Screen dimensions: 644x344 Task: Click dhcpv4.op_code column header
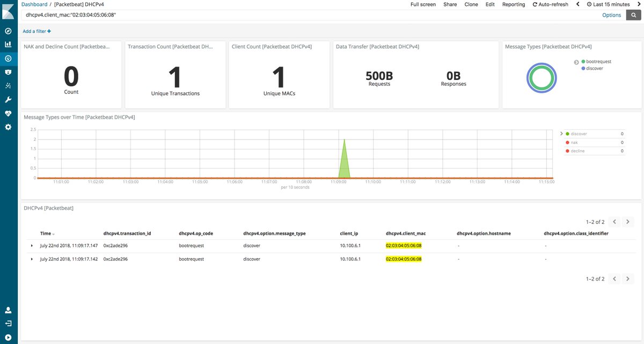coord(196,233)
